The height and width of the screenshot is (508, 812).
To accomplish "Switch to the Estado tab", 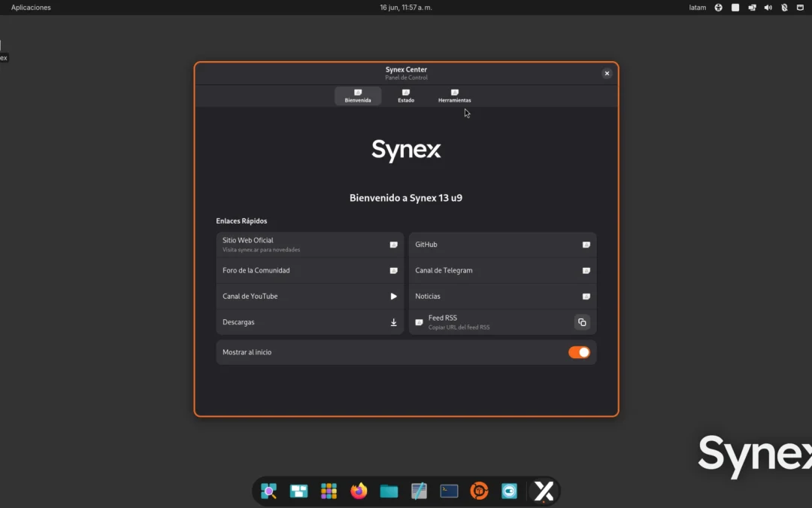I will (x=406, y=96).
